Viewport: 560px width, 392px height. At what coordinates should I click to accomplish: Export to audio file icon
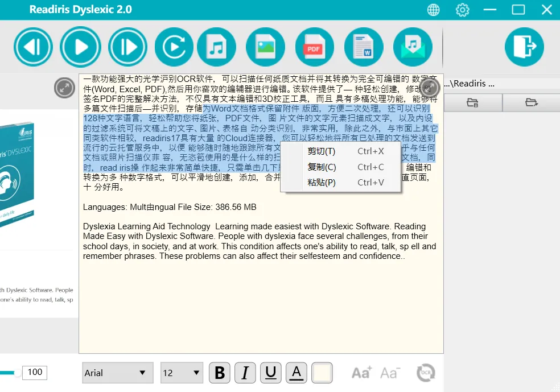(216, 47)
